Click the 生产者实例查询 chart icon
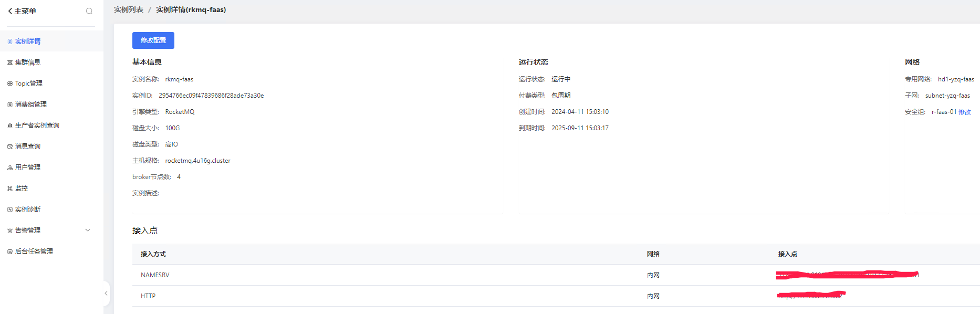 click(10, 125)
